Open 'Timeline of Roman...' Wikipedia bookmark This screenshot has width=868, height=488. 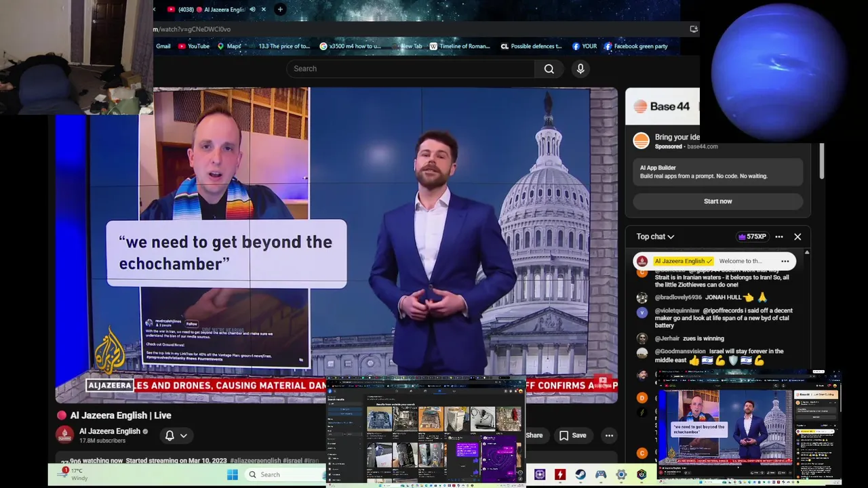(459, 46)
